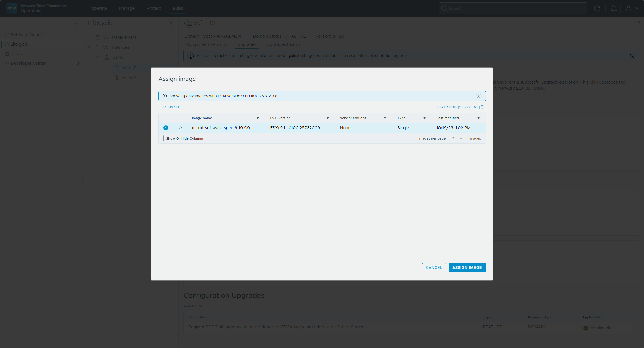Open the Images per page dropdown
The image size is (644, 348).
(456, 138)
